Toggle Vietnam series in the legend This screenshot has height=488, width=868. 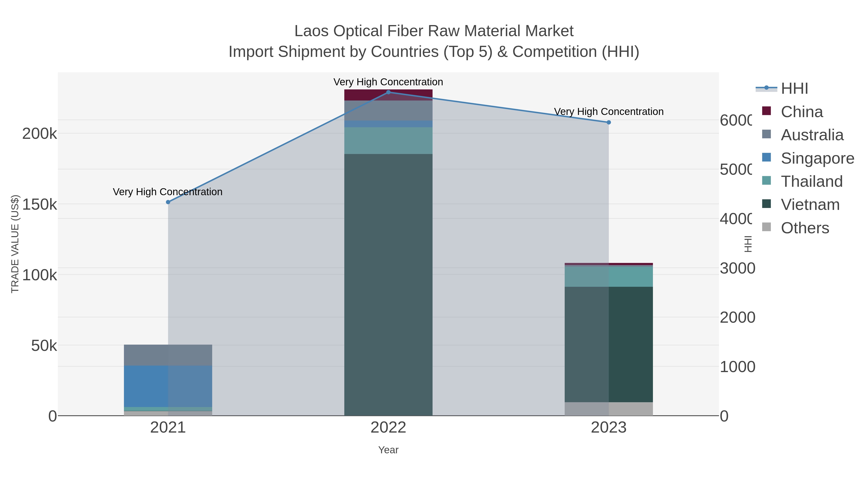point(800,205)
